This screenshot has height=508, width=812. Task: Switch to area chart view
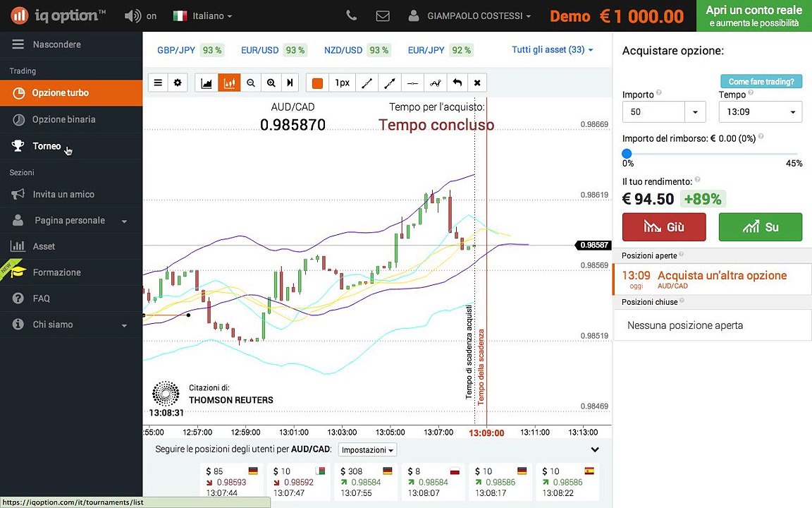pos(207,83)
